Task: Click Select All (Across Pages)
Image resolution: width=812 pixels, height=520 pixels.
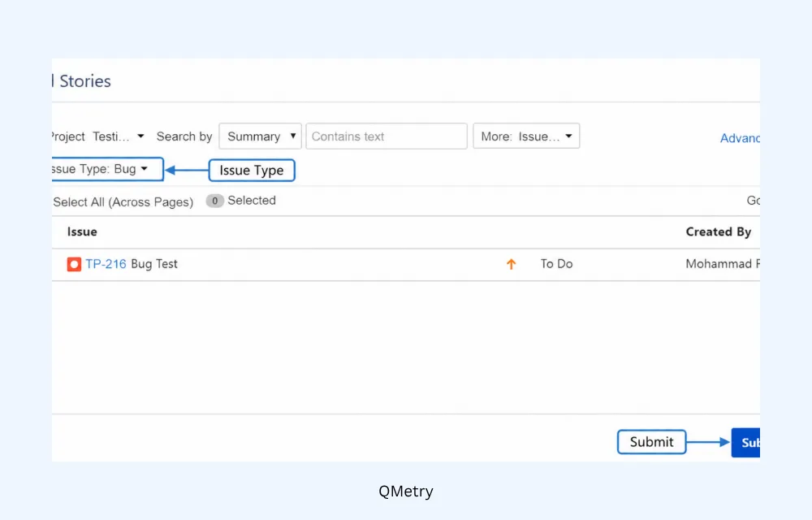Action: tap(123, 202)
